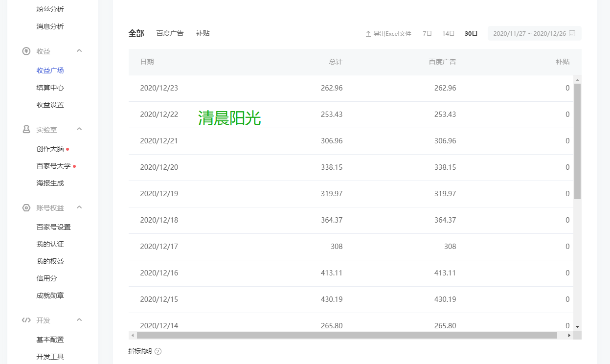Click the yen icon beside 收益

point(26,51)
